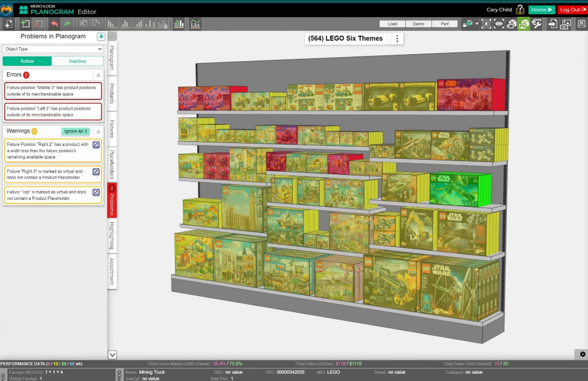Click the Merchlogix logo icon
The height and width of the screenshot is (381, 588).
[6, 9]
